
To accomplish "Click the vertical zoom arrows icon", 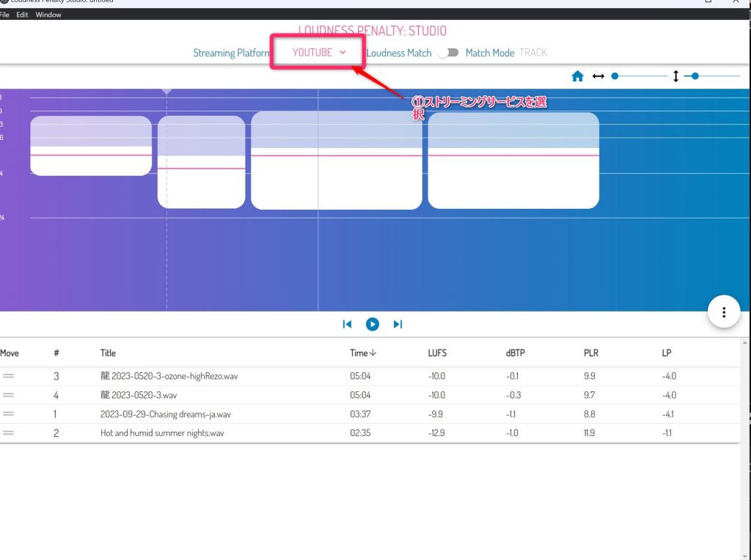I will tap(675, 76).
